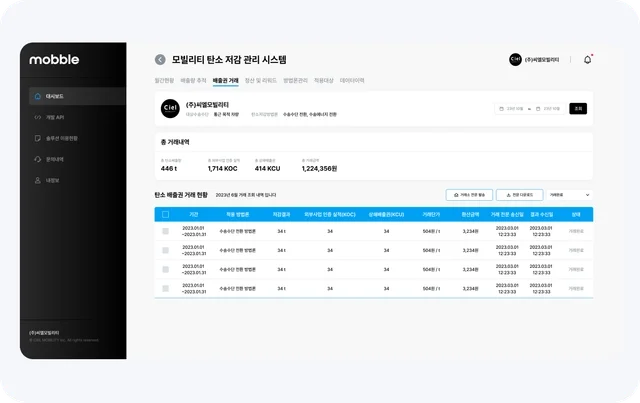The image size is (640, 403).
Task: Open 문의내역 headset icon in sidebar
Action: click(x=38, y=159)
